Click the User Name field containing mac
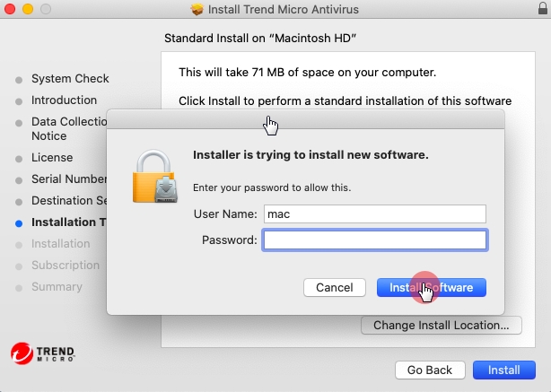551x392 pixels. pyautogui.click(x=375, y=213)
